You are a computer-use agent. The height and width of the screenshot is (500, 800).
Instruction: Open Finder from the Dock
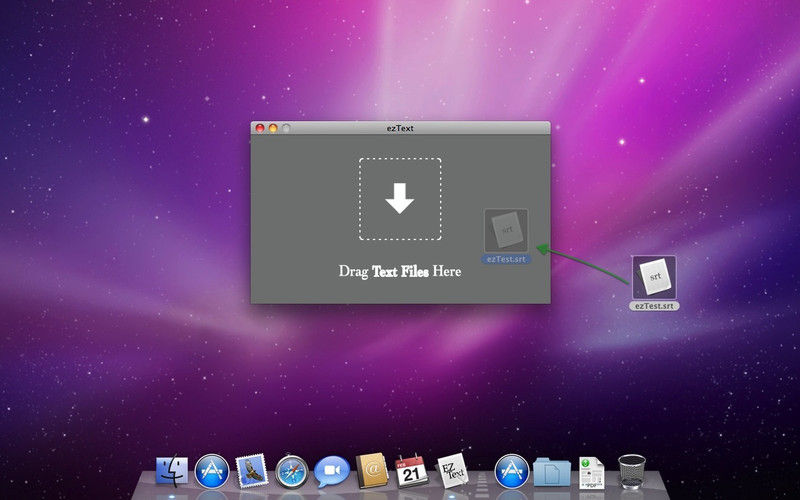172,471
